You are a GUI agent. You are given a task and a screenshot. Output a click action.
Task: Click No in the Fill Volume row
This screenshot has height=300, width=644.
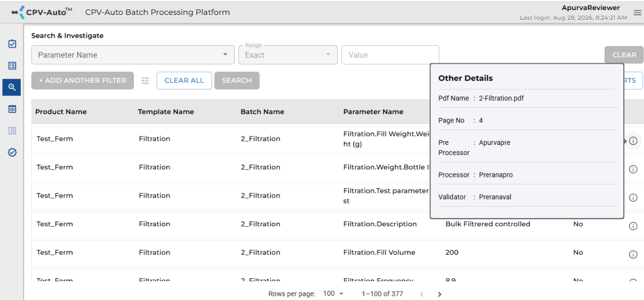578,252
